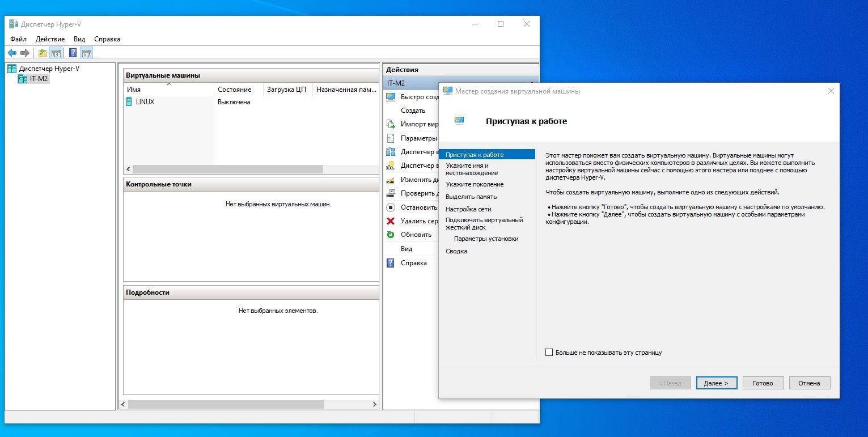The image size is (868, 437).
Task: Click the Справка icon in Actions pane
Action: tap(391, 263)
